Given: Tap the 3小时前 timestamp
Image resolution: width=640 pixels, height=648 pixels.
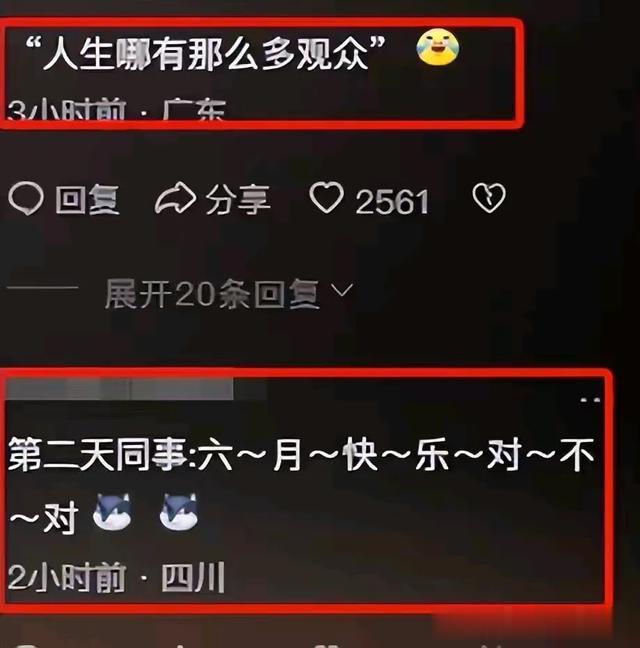Looking at the screenshot, I should tap(66, 110).
